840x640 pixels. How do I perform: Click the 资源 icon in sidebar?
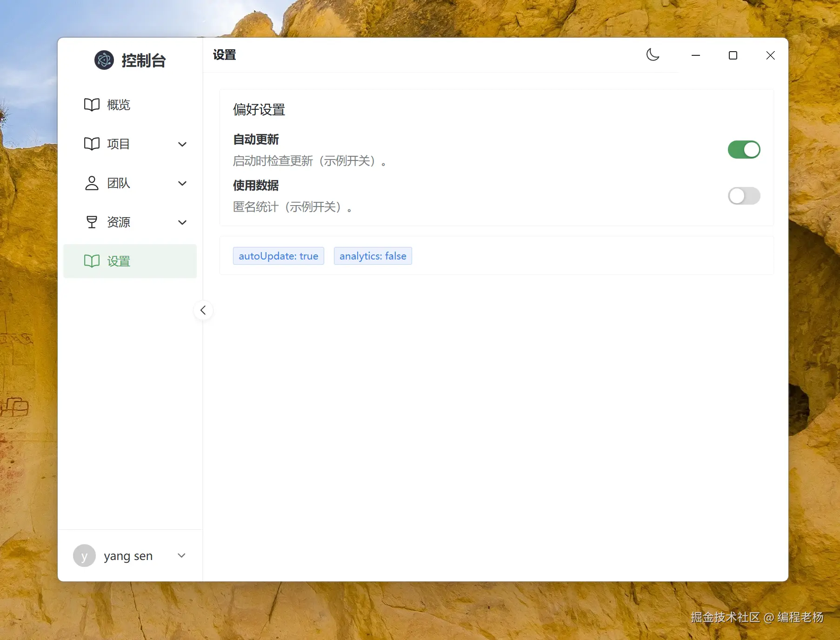pyautogui.click(x=91, y=222)
